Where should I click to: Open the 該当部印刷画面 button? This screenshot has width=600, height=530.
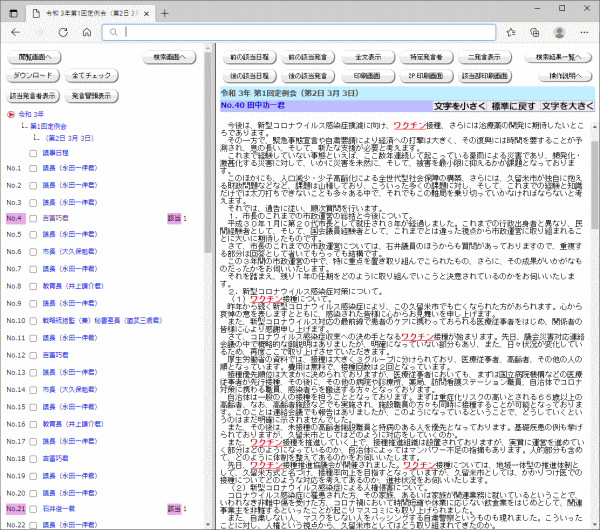[x=484, y=76]
